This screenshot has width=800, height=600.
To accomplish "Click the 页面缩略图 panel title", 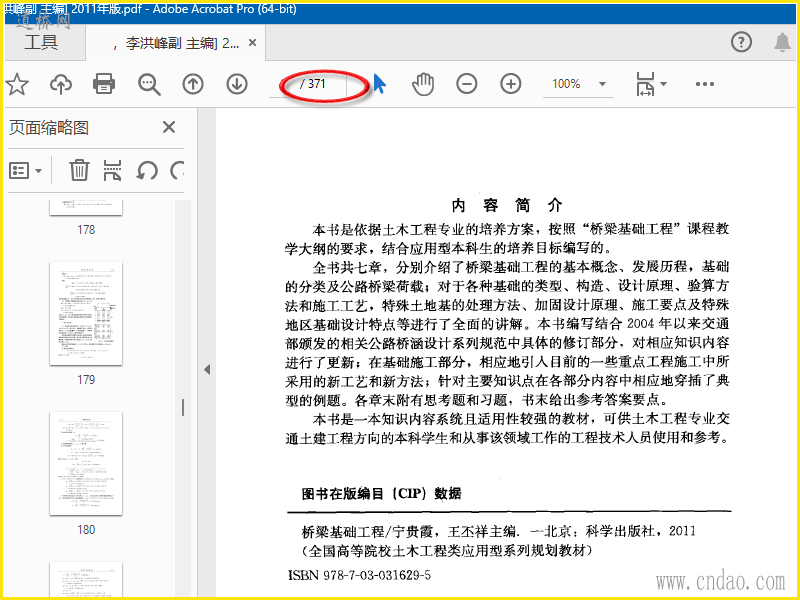I will pyautogui.click(x=49, y=127).
